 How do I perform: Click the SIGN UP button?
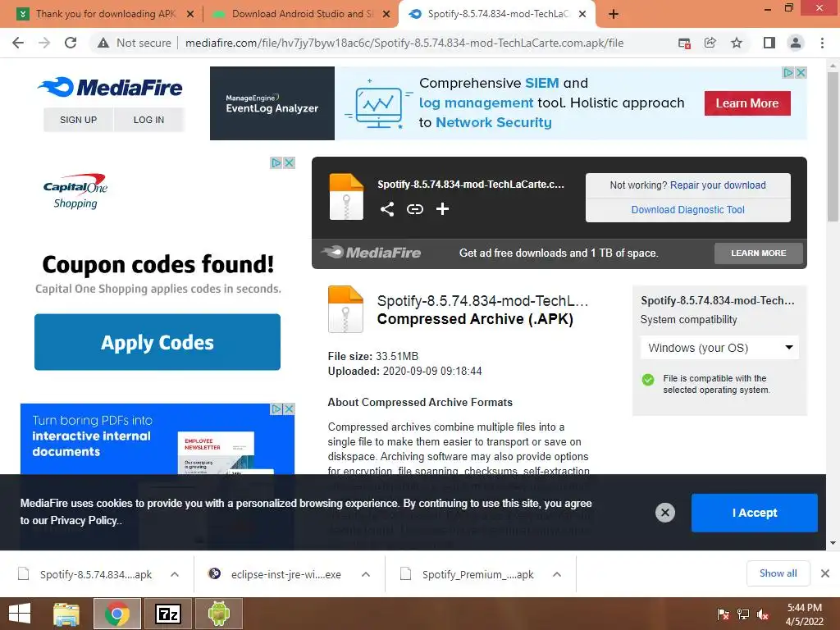(x=78, y=120)
